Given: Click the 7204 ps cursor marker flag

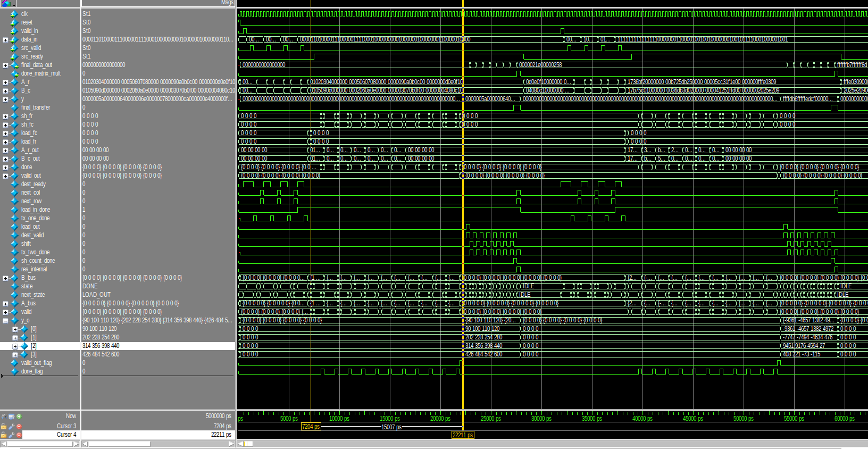Looking at the screenshot, I should [311, 427].
